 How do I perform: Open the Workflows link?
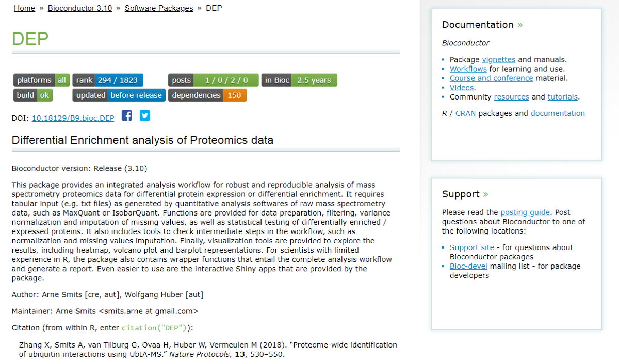468,69
